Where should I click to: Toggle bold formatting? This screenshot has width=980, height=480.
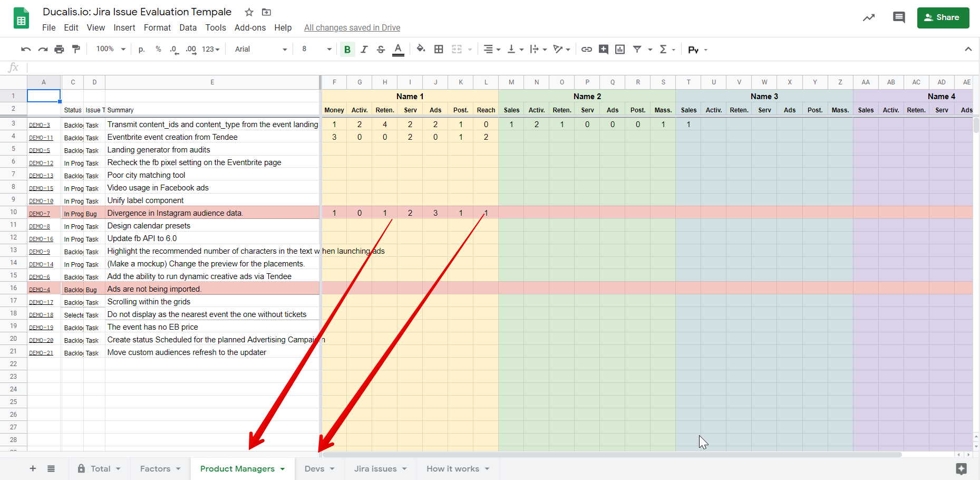[x=347, y=49]
